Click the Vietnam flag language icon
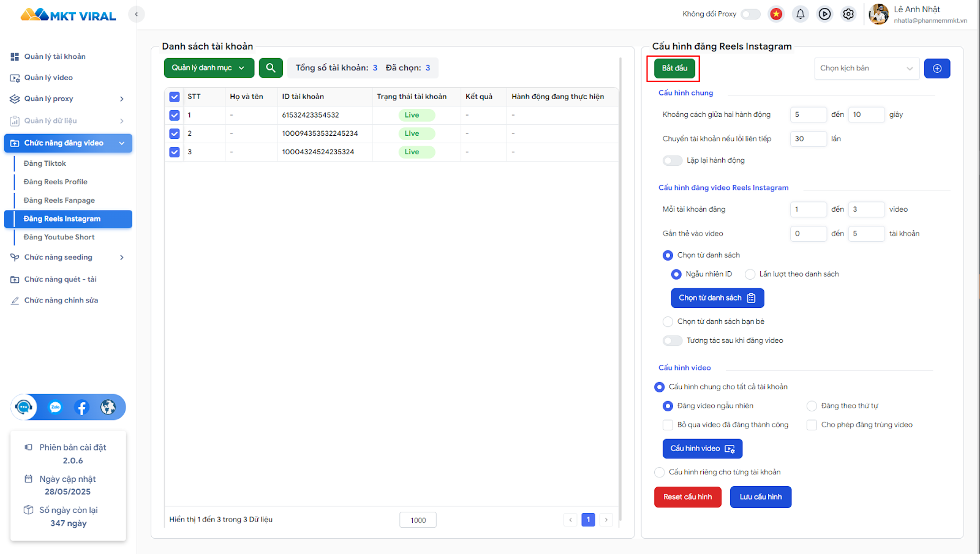This screenshot has width=980, height=554. tap(776, 14)
